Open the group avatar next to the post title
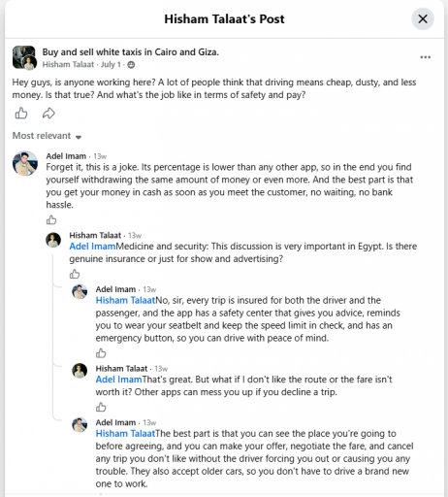 pyautogui.click(x=24, y=57)
